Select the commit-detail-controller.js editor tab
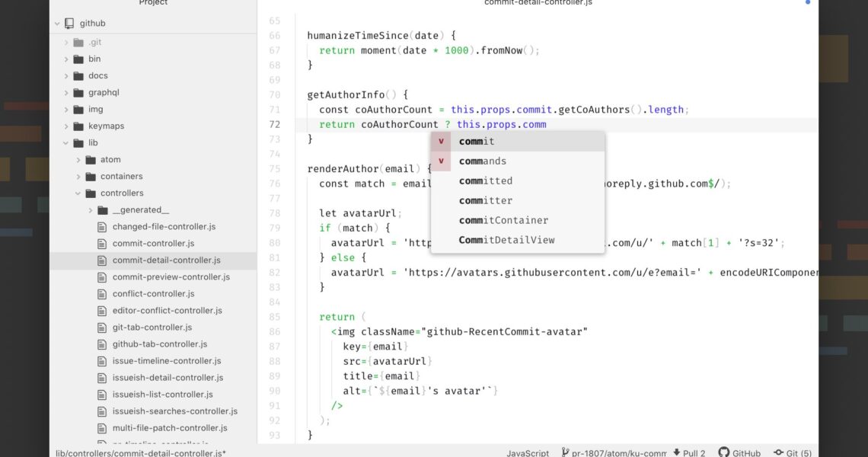The image size is (868, 457). pyautogui.click(x=538, y=3)
